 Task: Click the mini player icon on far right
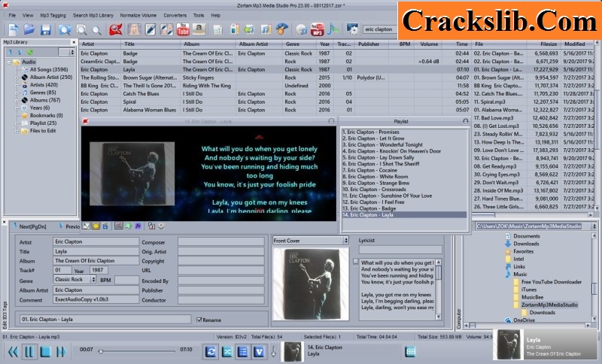pos(410,351)
